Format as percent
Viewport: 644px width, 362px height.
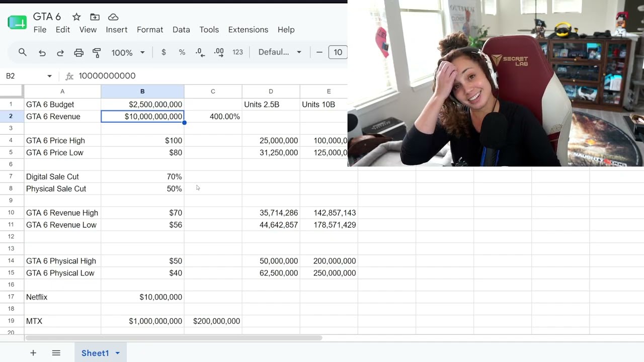coord(182,52)
